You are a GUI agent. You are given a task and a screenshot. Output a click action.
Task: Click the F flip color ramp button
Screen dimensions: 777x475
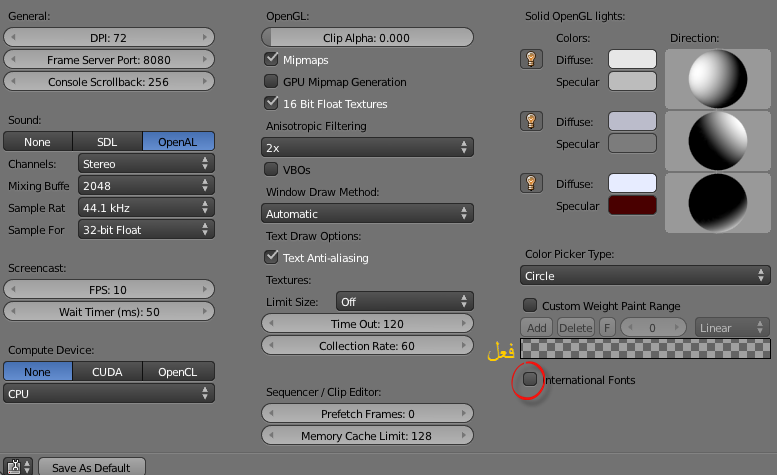[x=607, y=327]
